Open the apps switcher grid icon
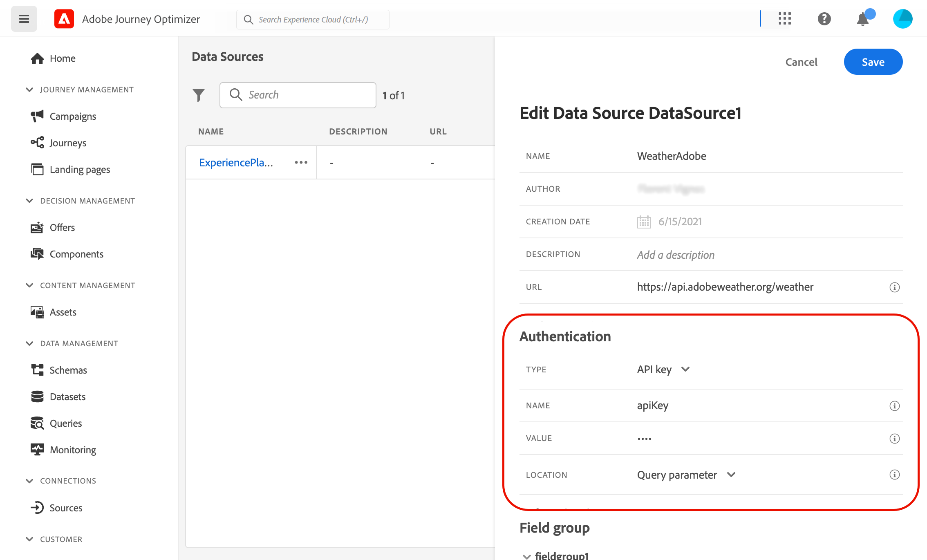Viewport: 927px width, 560px height. pyautogui.click(x=784, y=19)
